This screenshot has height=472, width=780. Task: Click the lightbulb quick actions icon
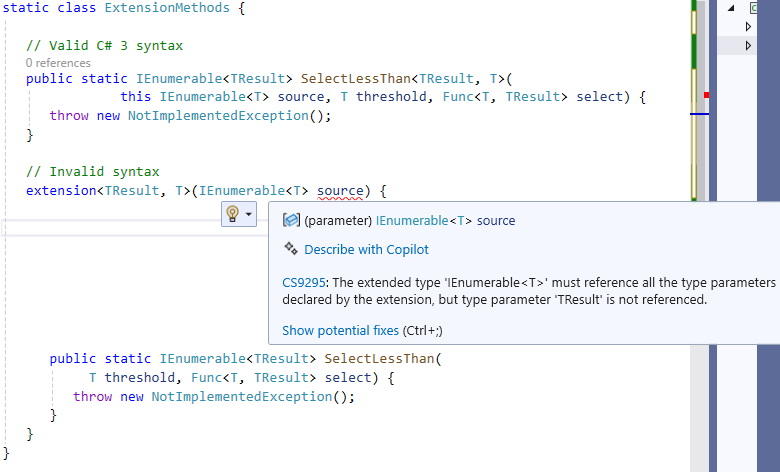click(x=232, y=214)
